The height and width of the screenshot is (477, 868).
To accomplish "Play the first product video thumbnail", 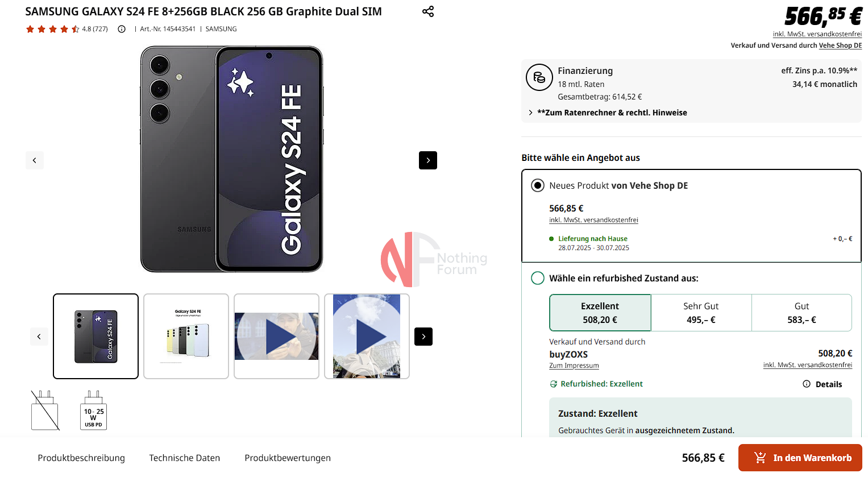I will click(276, 337).
